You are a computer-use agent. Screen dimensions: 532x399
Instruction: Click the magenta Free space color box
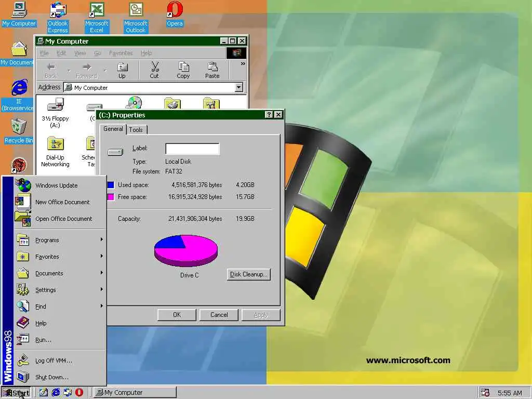[111, 197]
